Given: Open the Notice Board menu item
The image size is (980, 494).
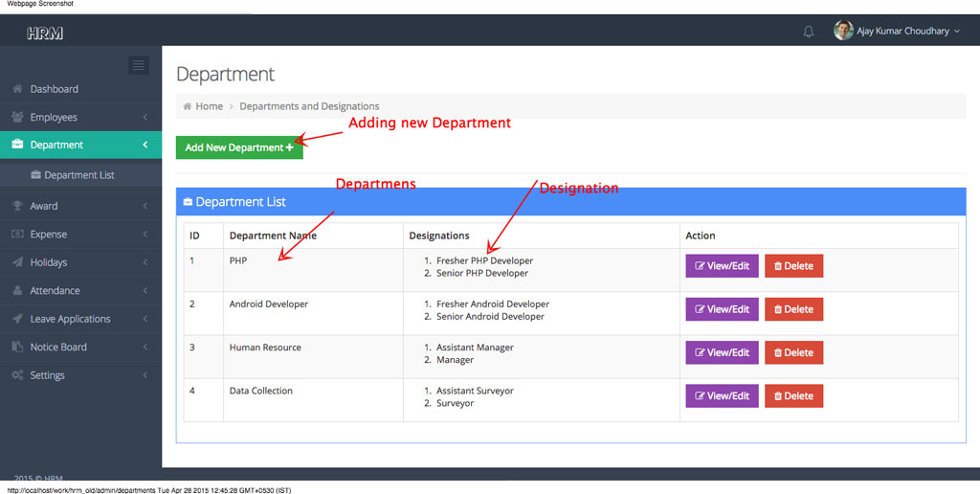Looking at the screenshot, I should click(x=58, y=348).
